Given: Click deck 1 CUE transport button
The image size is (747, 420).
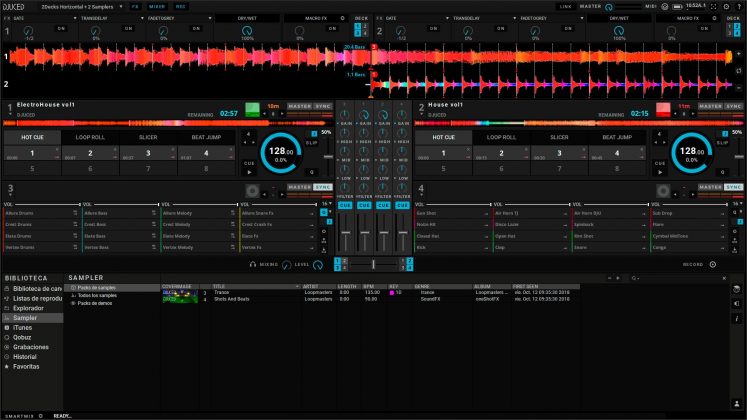Looking at the screenshot, I should (x=249, y=163).
